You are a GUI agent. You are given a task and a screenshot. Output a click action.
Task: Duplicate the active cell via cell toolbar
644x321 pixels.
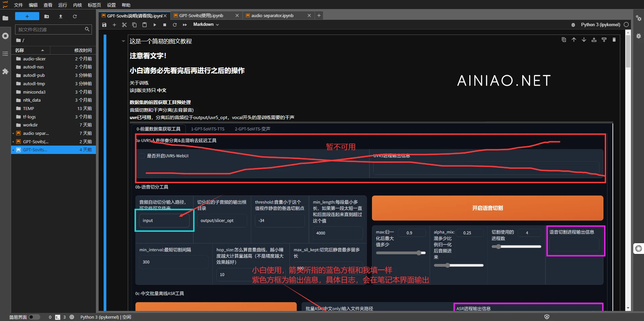564,40
